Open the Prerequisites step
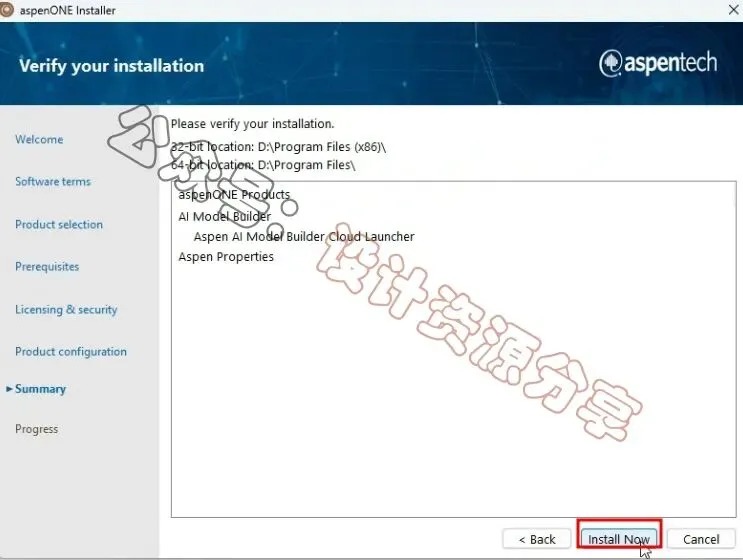 coord(47,266)
